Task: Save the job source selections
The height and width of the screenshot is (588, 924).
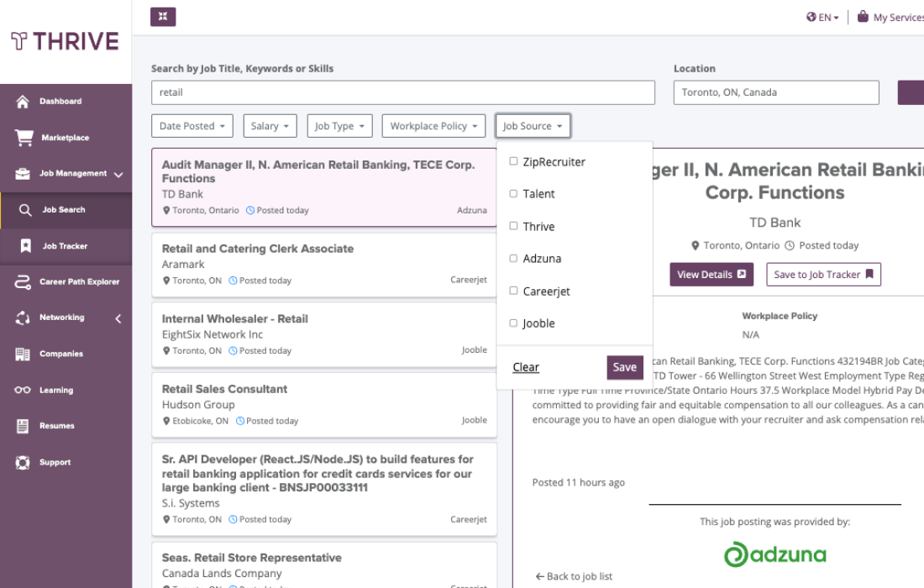Action: click(624, 367)
